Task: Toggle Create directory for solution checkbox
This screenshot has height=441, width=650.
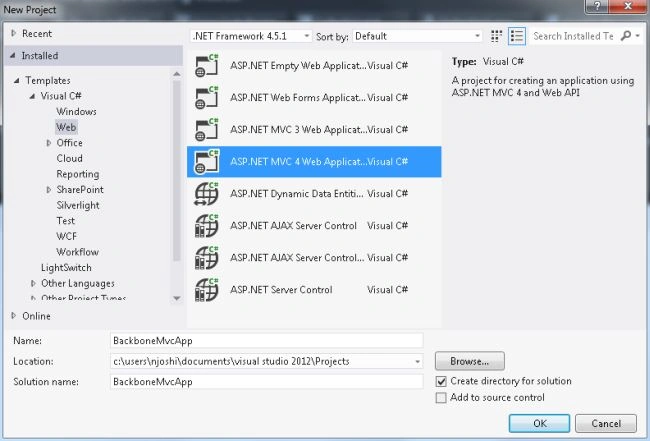Action: pos(441,381)
